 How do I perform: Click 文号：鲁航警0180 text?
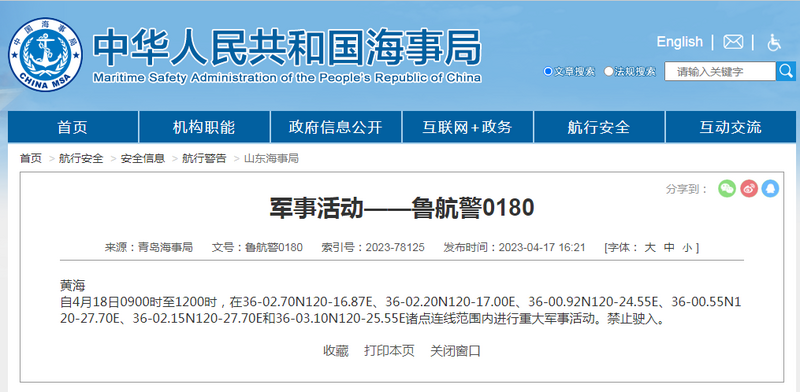point(257,248)
